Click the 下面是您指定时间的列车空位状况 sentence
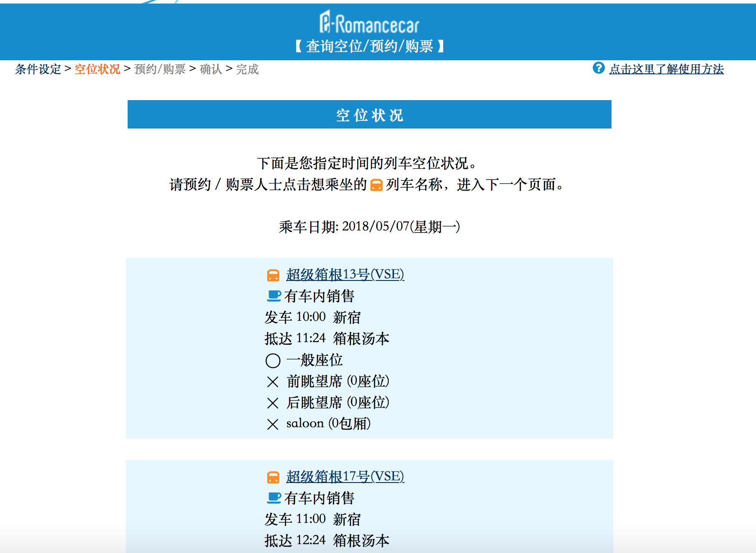 (367, 163)
